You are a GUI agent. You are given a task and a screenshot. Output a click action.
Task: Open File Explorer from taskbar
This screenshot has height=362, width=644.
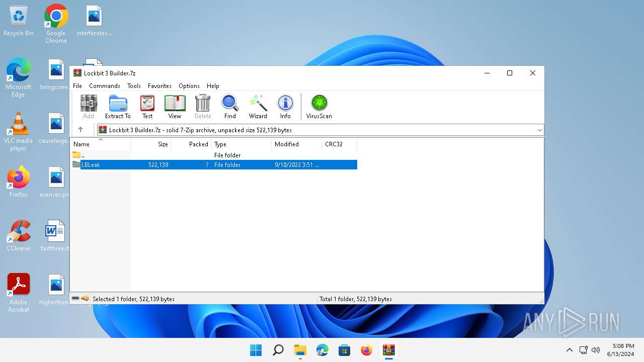pos(300,350)
